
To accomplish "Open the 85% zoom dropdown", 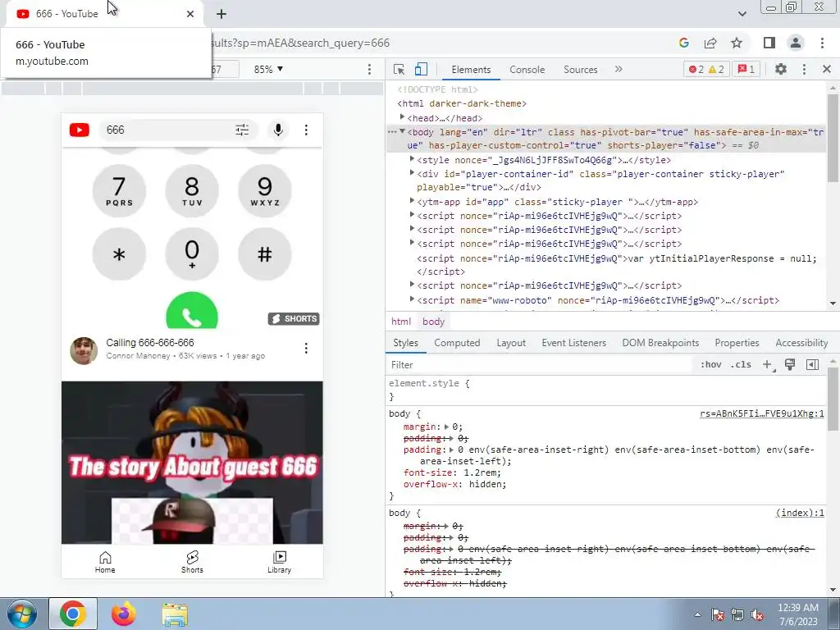I will point(268,69).
